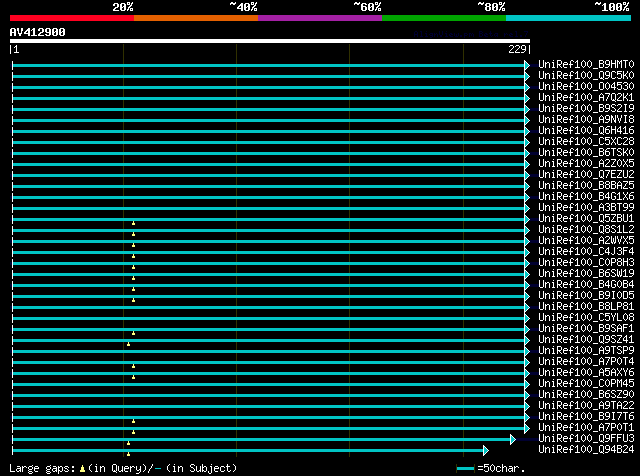The image size is (640, 476).
Task: Click the UniRef100_Q7EZU2 label
Action: point(586,175)
